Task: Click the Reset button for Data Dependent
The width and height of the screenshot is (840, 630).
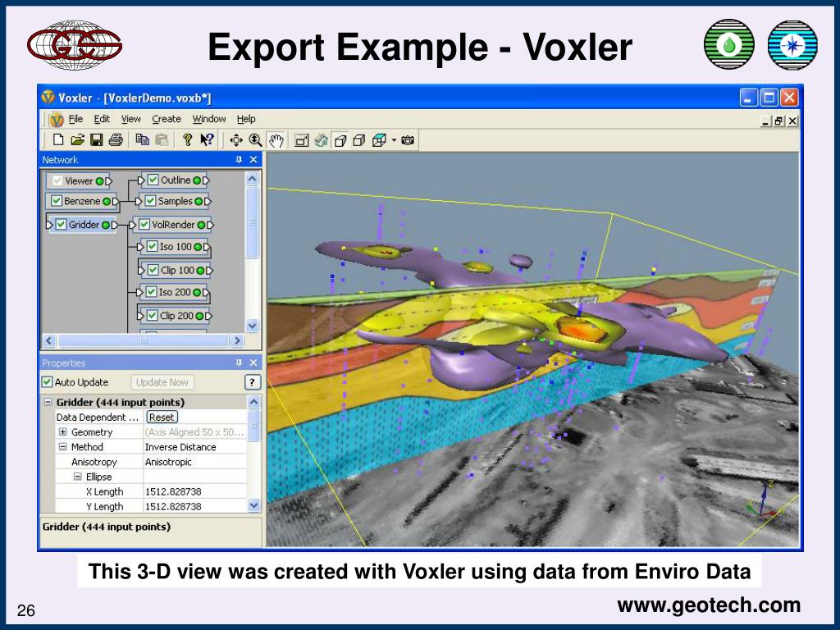Action: (x=162, y=417)
